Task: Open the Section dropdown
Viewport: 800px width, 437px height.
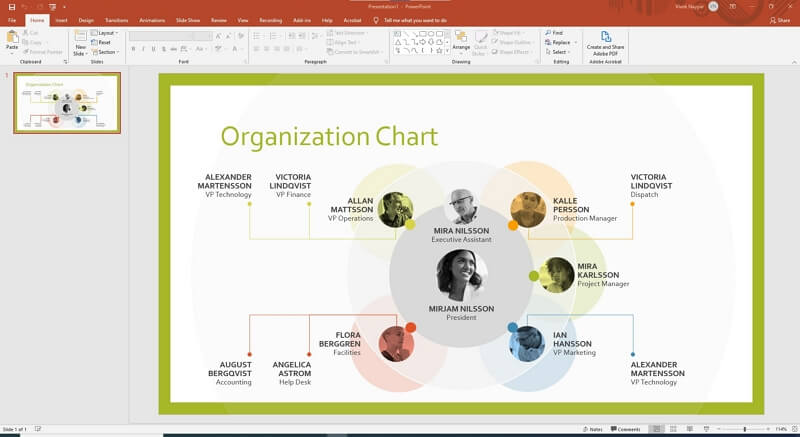Action: pyautogui.click(x=105, y=52)
